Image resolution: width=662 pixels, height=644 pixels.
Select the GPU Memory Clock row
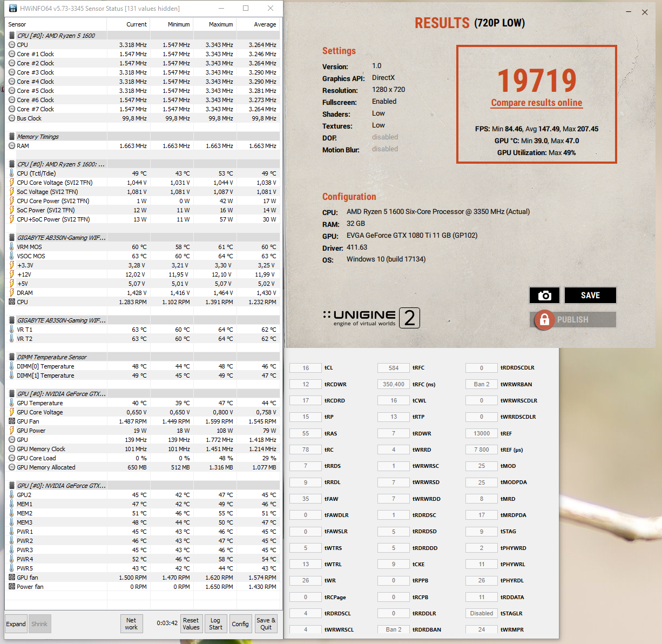(x=143, y=449)
